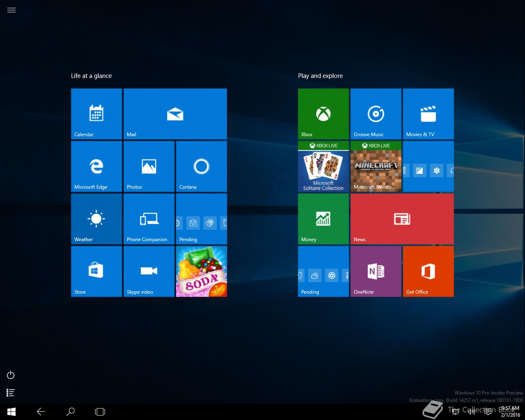Open the Store tile
Viewport: 525px width, 420px height.
[x=96, y=272]
